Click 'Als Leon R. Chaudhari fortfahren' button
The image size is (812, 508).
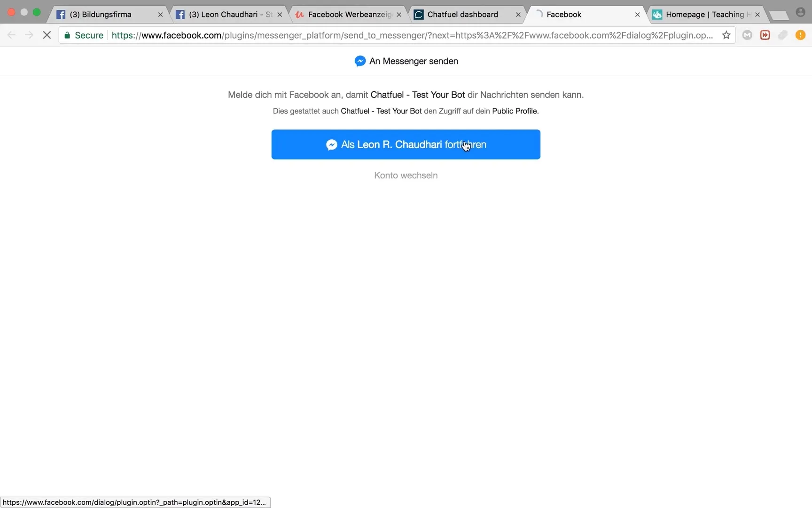click(x=406, y=144)
